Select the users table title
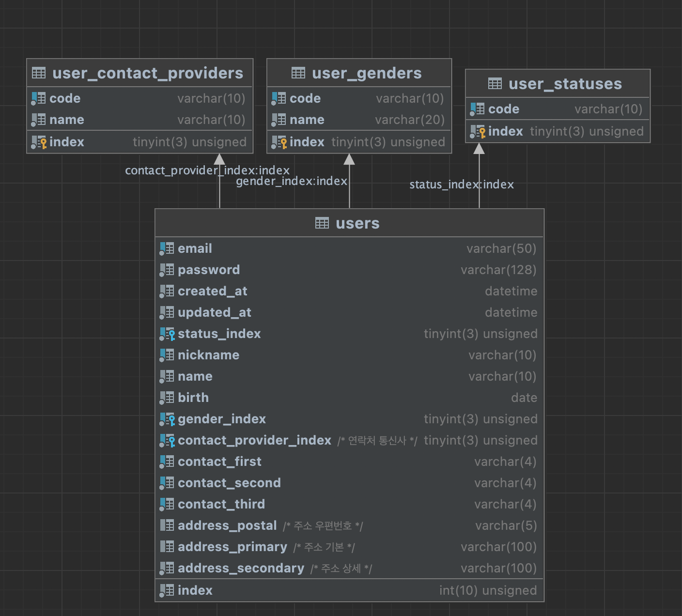The width and height of the screenshot is (682, 616). coord(357,223)
